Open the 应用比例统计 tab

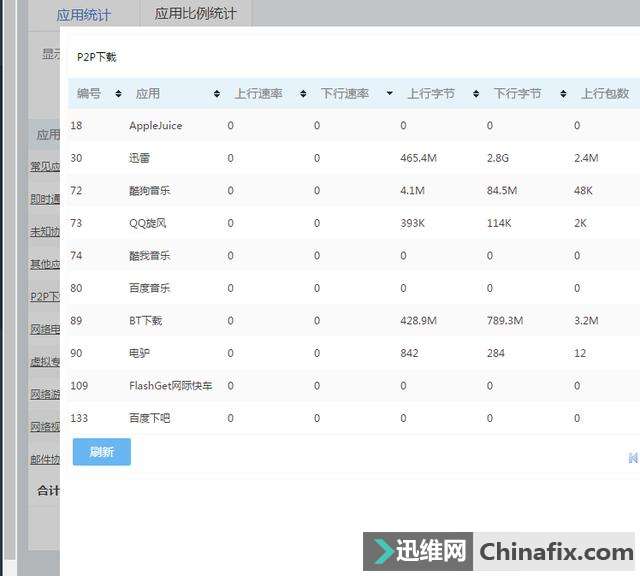pyautogui.click(x=196, y=14)
